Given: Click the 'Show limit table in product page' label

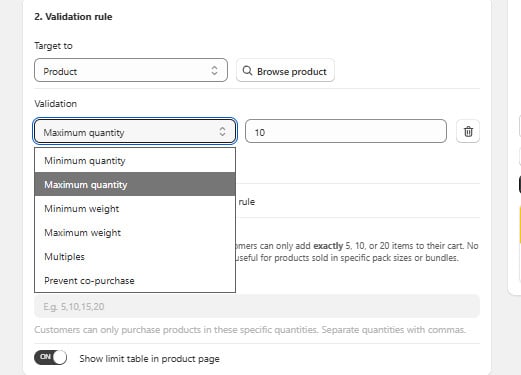Looking at the screenshot, I should pyautogui.click(x=149, y=359).
